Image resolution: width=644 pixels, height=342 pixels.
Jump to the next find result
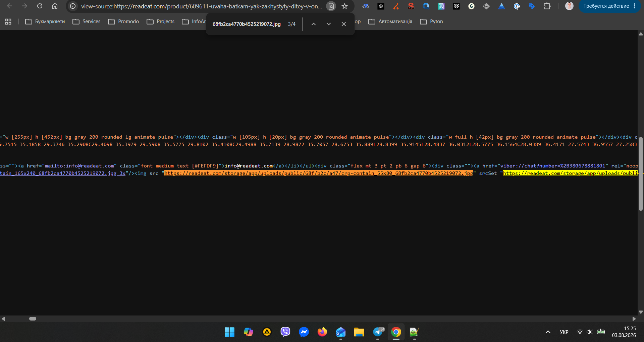coord(328,24)
